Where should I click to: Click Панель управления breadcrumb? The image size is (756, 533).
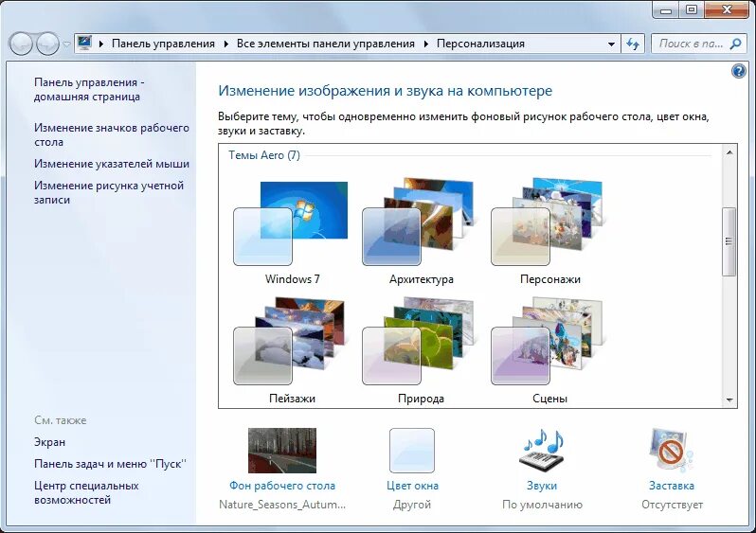click(163, 44)
